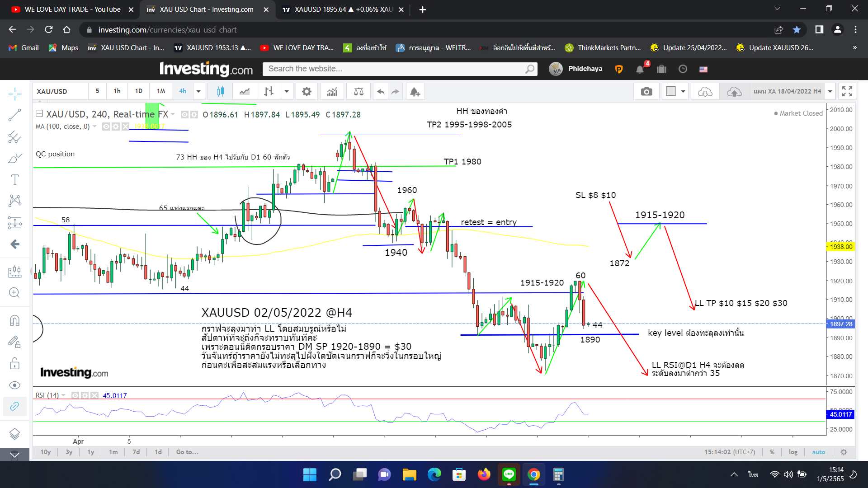Open notifications bell in Investing header
The width and height of the screenshot is (868, 488).
tap(640, 69)
